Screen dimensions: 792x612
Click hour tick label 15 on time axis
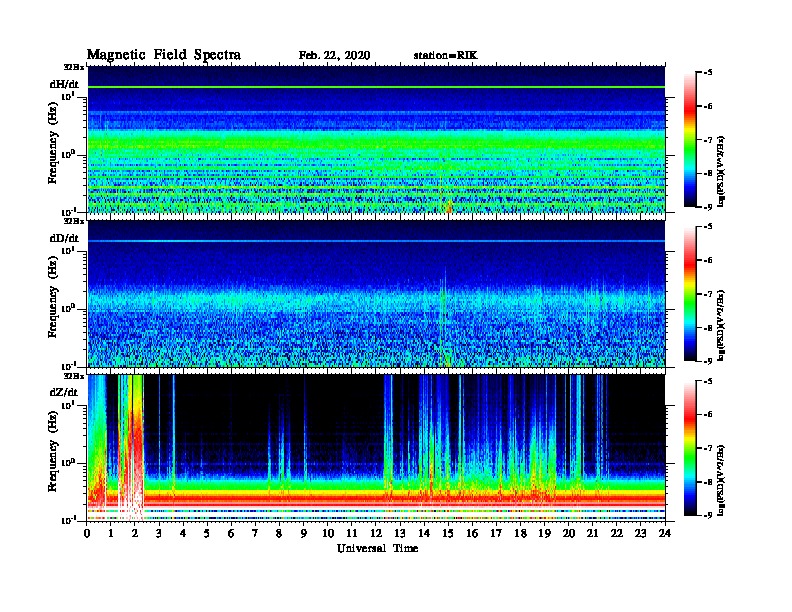[x=448, y=534]
